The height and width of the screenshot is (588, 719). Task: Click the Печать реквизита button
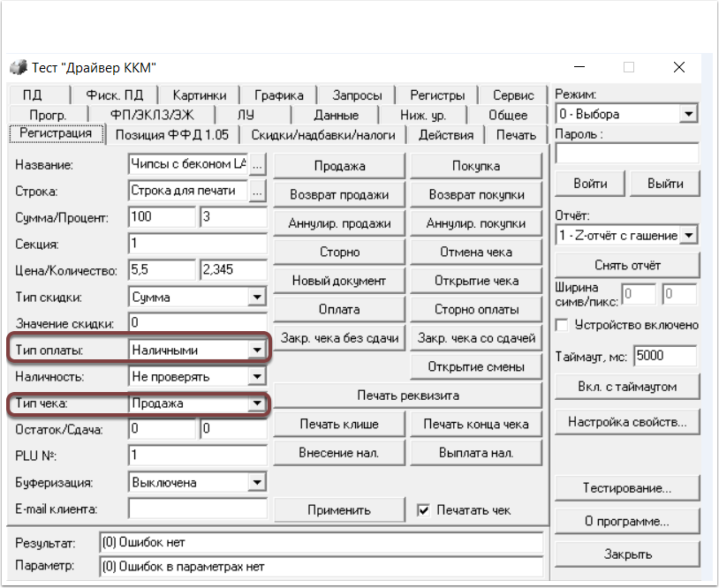(408, 396)
